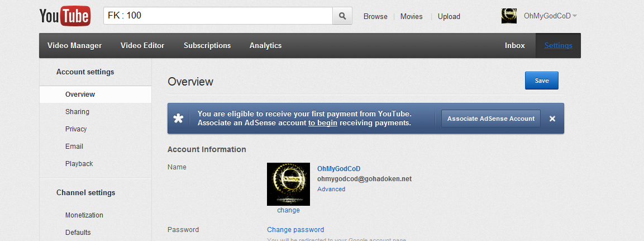Click the YouTube logo

pyautogui.click(x=64, y=16)
